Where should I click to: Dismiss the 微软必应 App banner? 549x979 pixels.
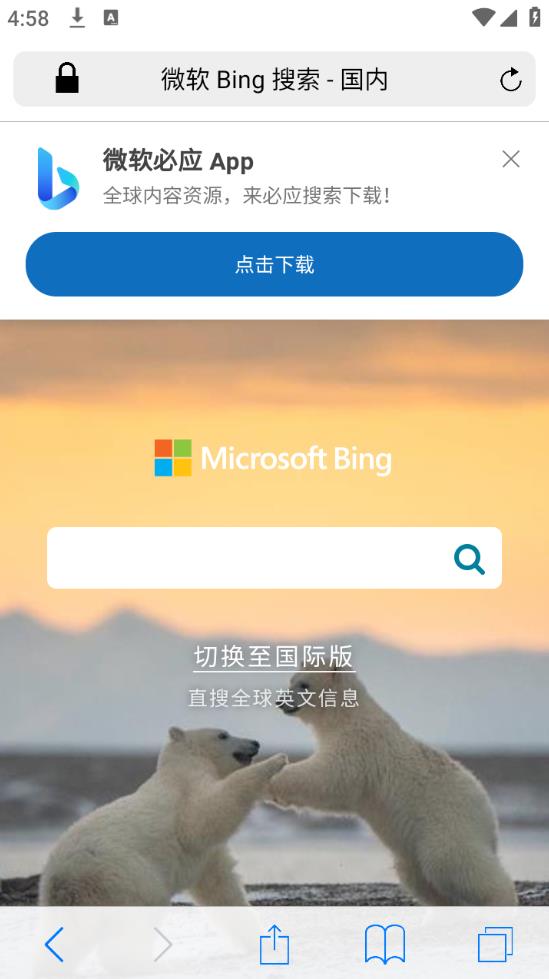[511, 159]
